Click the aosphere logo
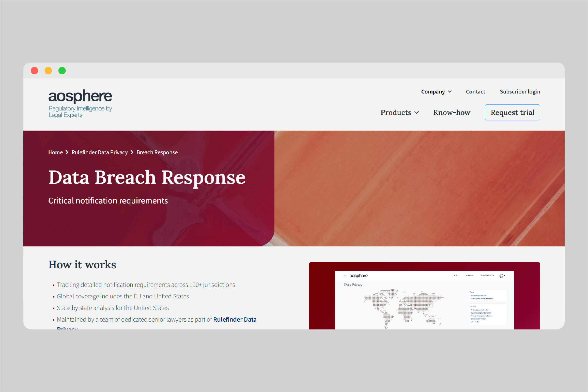This screenshot has height=392, width=588. 80,103
